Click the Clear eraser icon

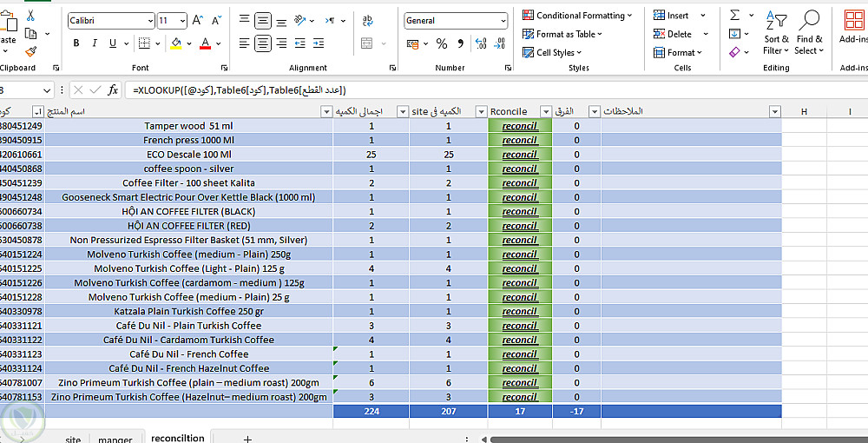[x=734, y=52]
